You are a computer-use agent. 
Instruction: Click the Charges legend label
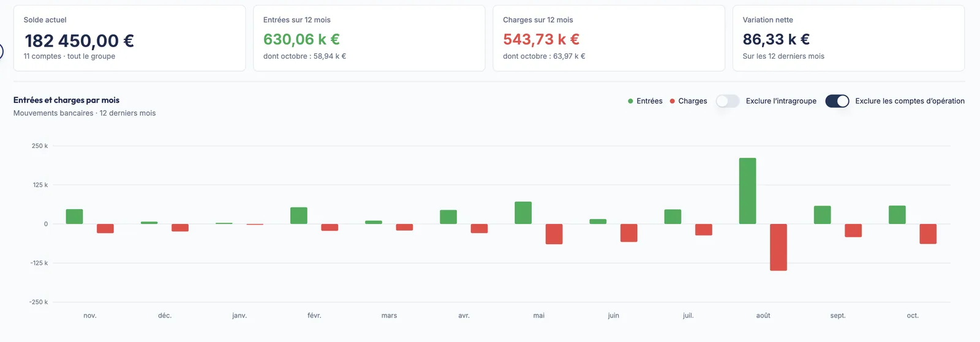click(x=693, y=101)
